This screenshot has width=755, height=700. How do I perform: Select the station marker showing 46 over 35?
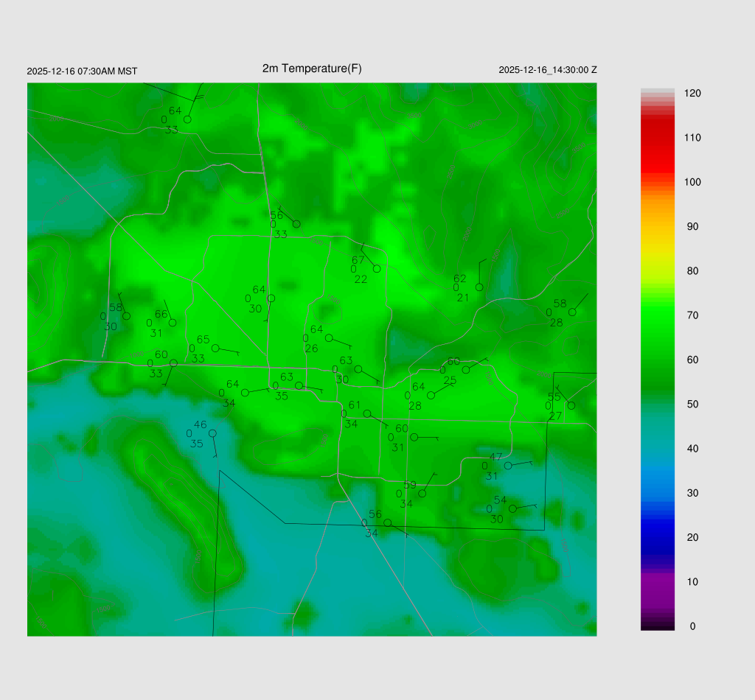pyautogui.click(x=212, y=433)
